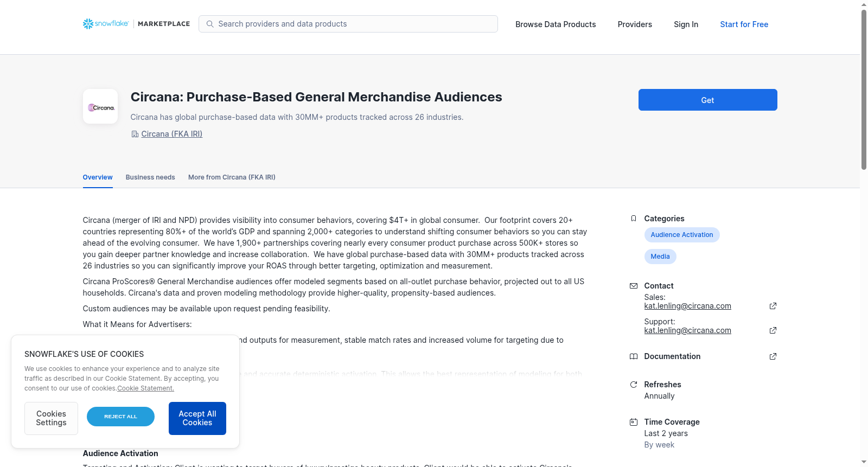The image size is (868, 467).
Task: Open the Circana (FKA IRI) provider link
Action: pyautogui.click(x=172, y=134)
